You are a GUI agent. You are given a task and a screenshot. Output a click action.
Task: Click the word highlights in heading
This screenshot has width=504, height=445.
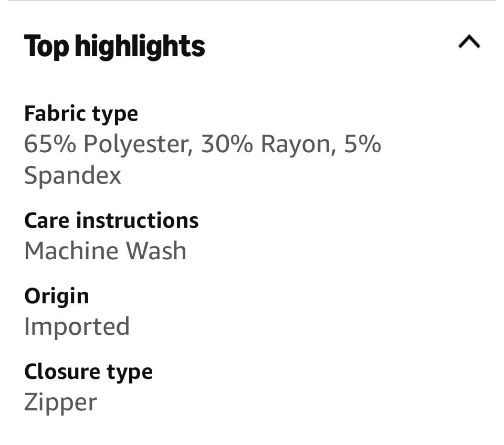click(140, 47)
